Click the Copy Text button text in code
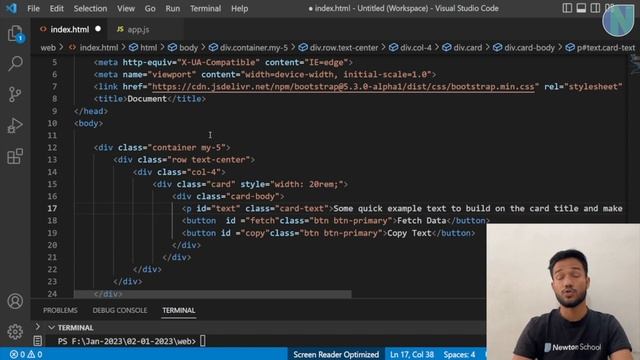This screenshot has width=640, height=360. pyautogui.click(x=409, y=233)
